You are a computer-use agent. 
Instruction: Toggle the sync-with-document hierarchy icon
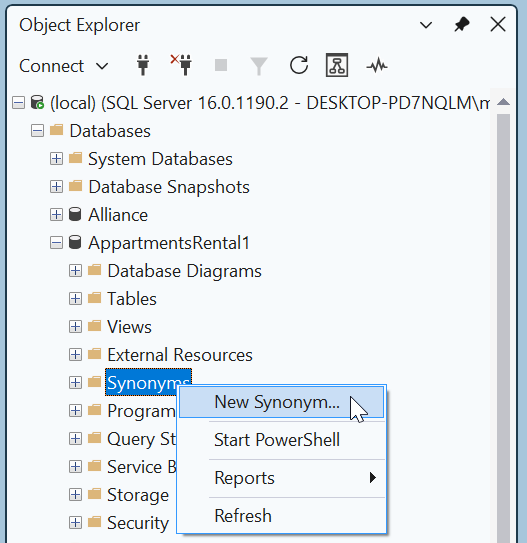(x=337, y=65)
